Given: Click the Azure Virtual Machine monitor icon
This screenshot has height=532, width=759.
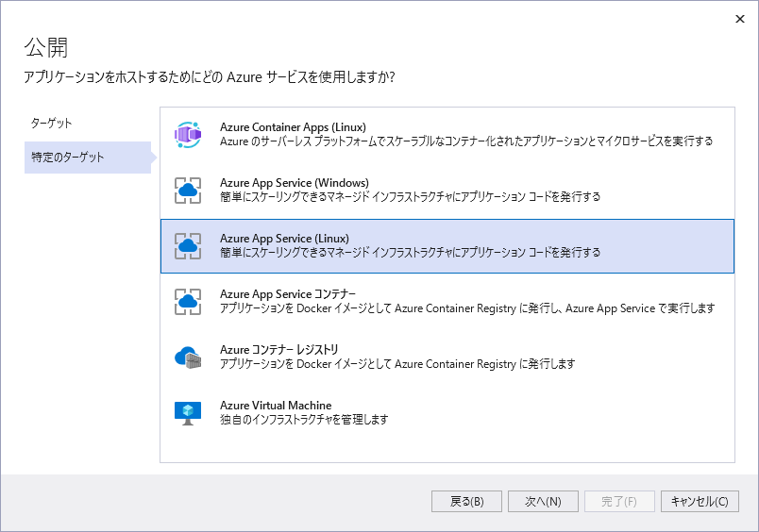Looking at the screenshot, I should pyautogui.click(x=188, y=412).
